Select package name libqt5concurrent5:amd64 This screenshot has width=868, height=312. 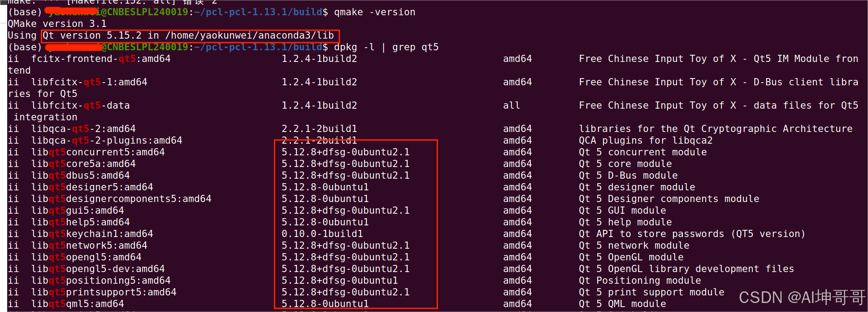point(98,152)
